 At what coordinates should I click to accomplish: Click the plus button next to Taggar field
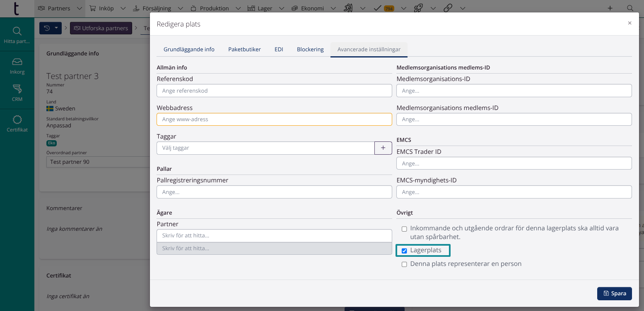coord(383,148)
